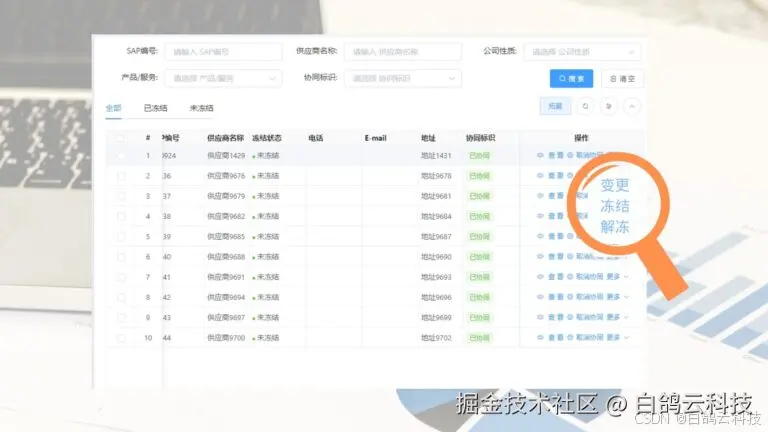
Task: View details of 供应商9676 row
Action: point(550,175)
